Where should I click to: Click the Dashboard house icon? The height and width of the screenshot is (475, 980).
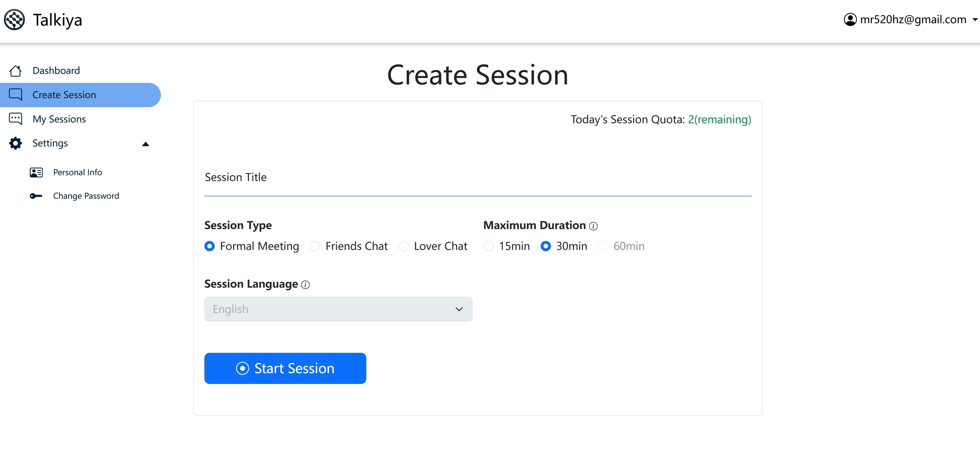(x=16, y=71)
